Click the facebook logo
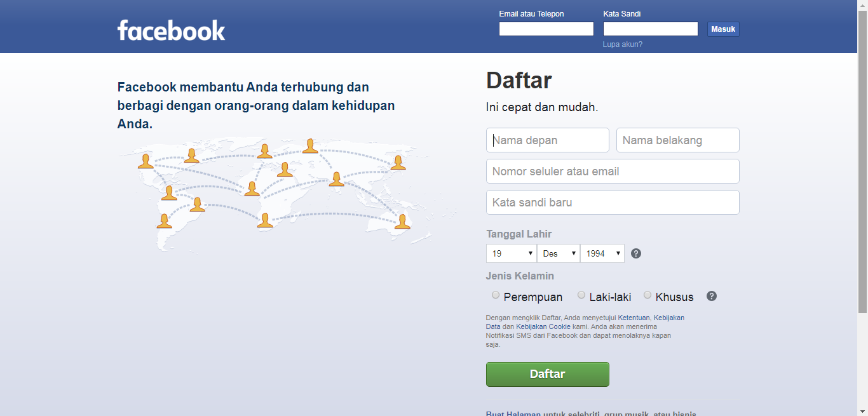This screenshot has height=416, width=868. (x=171, y=28)
